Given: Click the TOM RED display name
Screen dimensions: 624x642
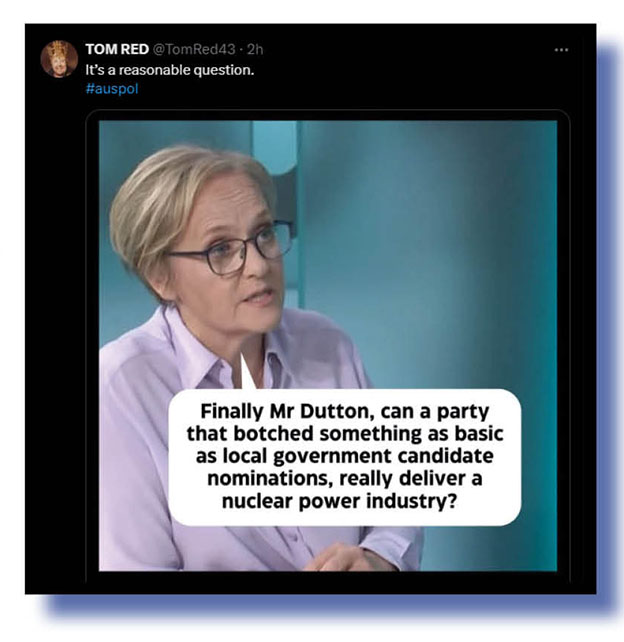Looking at the screenshot, I should (117, 49).
